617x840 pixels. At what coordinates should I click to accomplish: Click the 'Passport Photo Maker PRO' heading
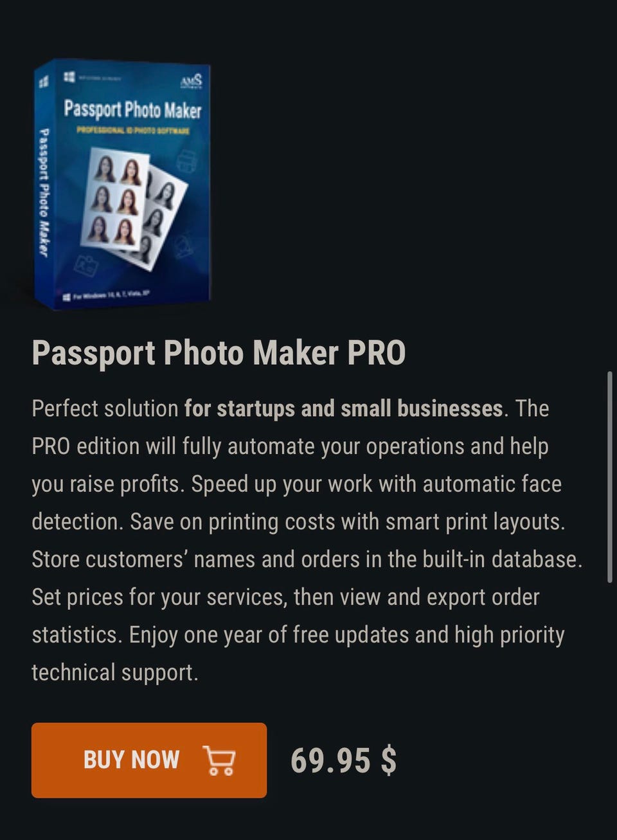[219, 352]
